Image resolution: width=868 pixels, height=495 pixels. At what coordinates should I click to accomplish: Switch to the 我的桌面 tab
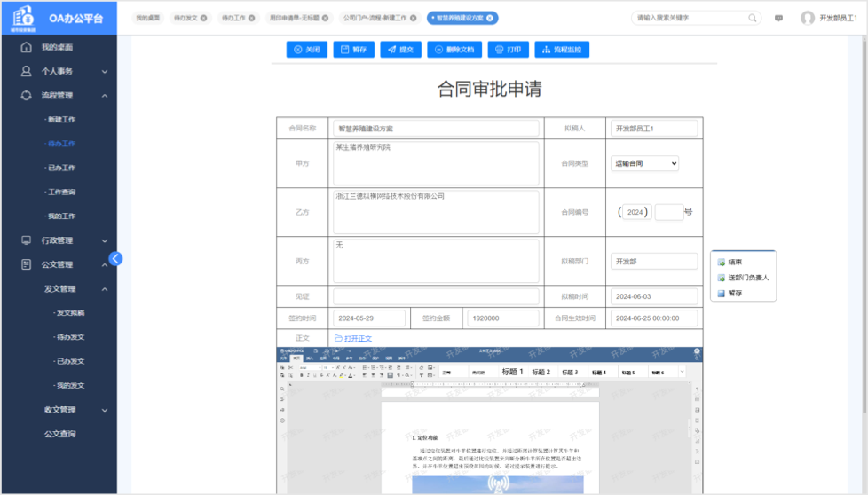(x=148, y=18)
